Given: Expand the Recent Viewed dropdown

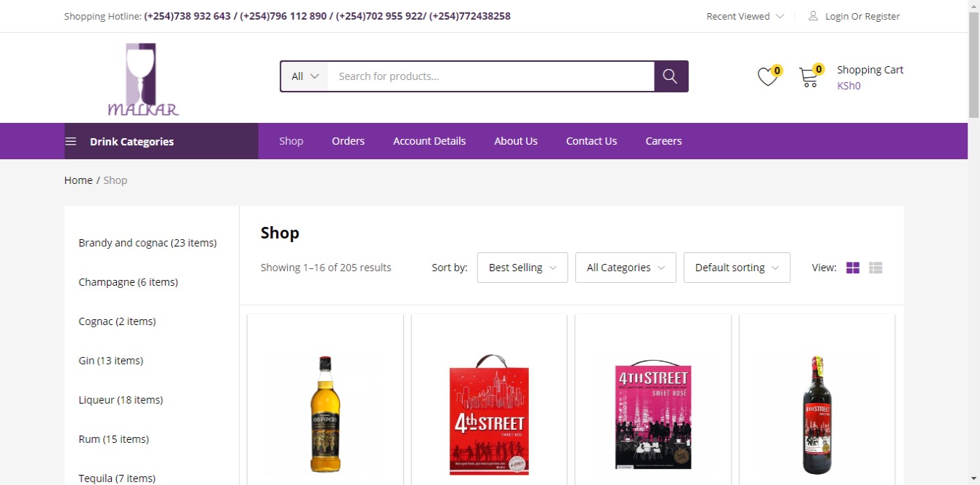Looking at the screenshot, I should [x=745, y=16].
